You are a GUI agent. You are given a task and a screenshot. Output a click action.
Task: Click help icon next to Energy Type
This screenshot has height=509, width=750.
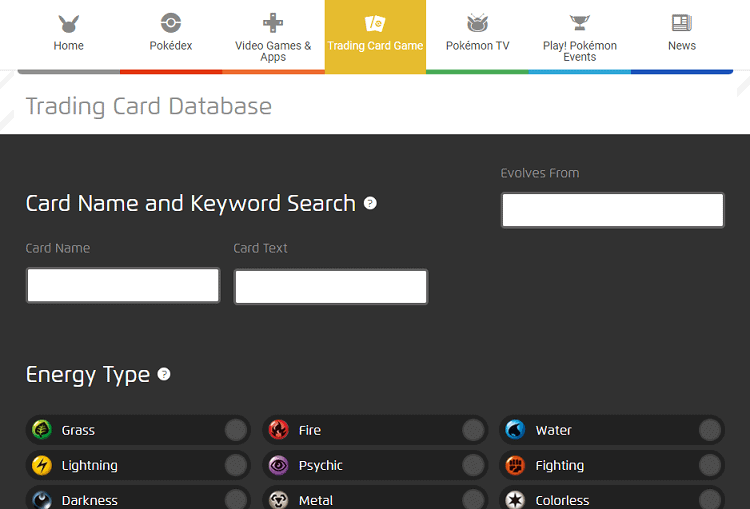(x=164, y=374)
